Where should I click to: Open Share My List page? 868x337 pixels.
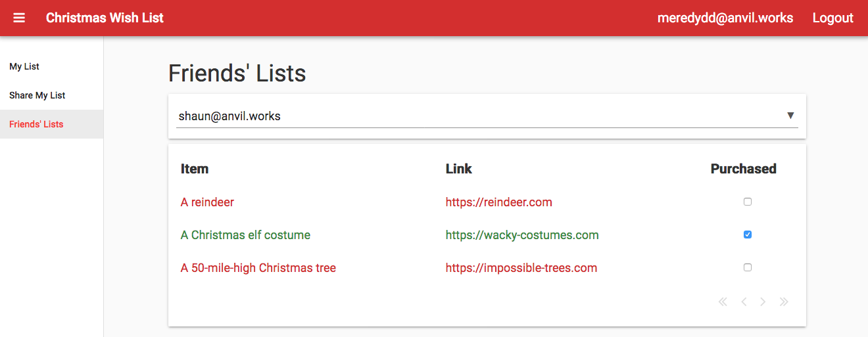(37, 95)
